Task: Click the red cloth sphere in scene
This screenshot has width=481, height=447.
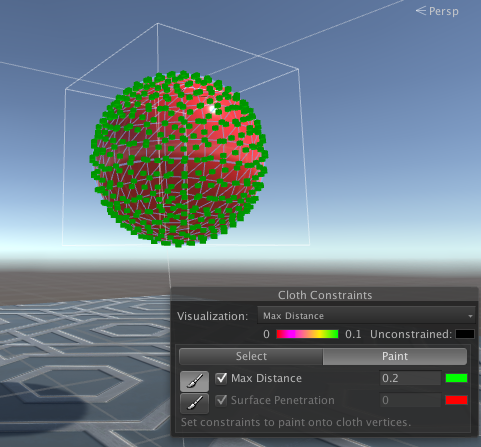Action: [179, 159]
